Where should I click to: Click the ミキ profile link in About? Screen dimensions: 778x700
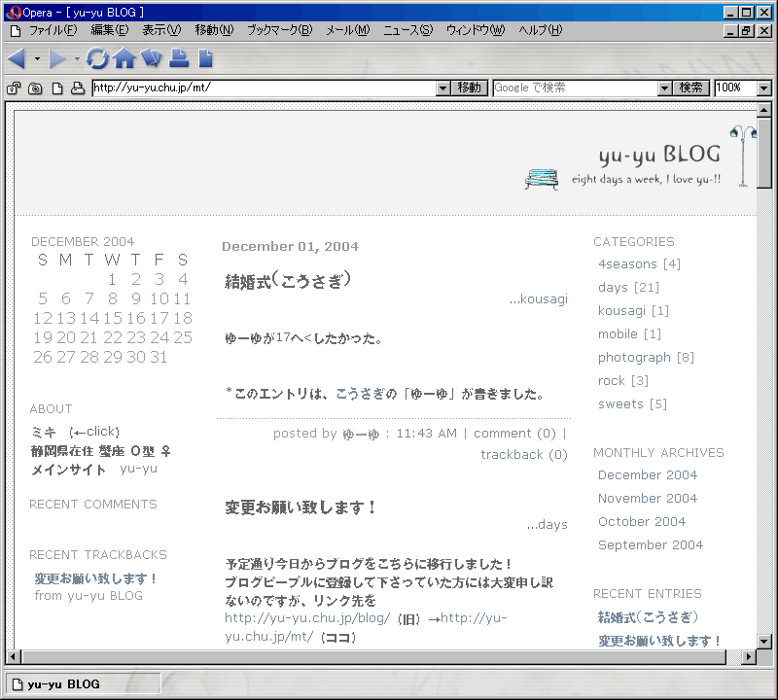tap(44, 432)
